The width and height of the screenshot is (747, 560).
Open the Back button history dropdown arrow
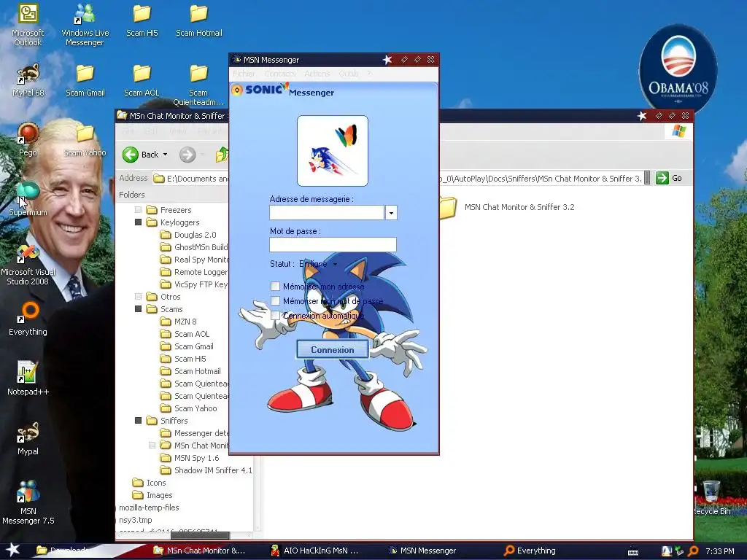pyautogui.click(x=166, y=155)
